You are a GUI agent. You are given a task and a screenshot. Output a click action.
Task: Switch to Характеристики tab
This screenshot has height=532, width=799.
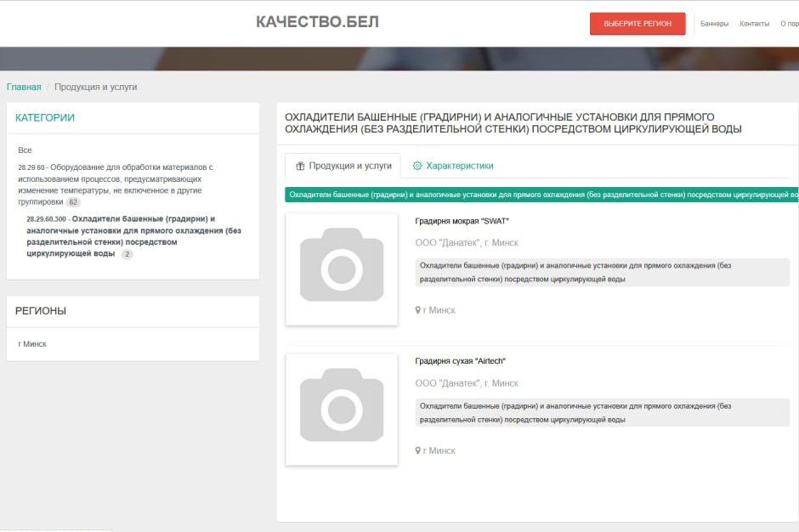(x=452, y=166)
